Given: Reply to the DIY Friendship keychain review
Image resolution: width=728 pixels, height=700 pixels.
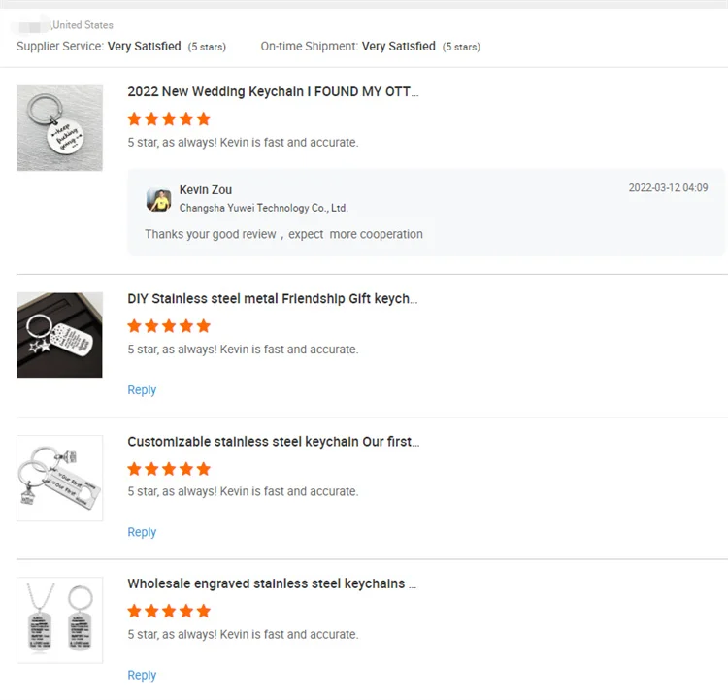Looking at the screenshot, I should pyautogui.click(x=142, y=390).
